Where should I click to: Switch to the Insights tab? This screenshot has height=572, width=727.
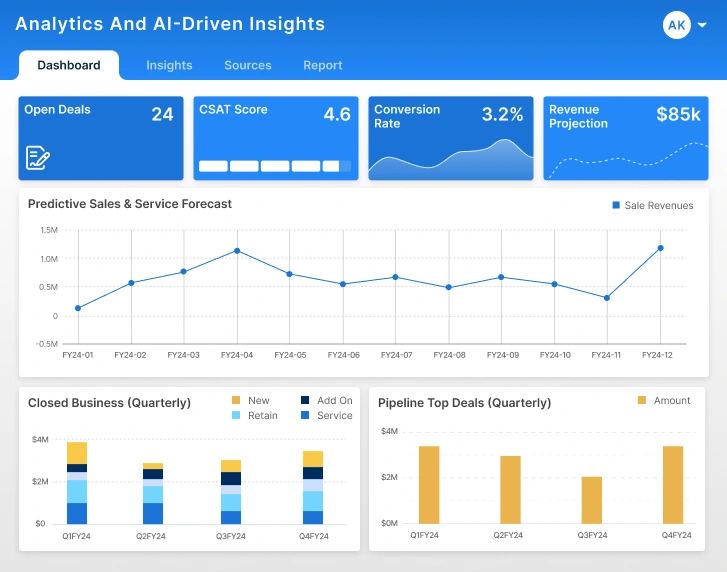pos(169,65)
